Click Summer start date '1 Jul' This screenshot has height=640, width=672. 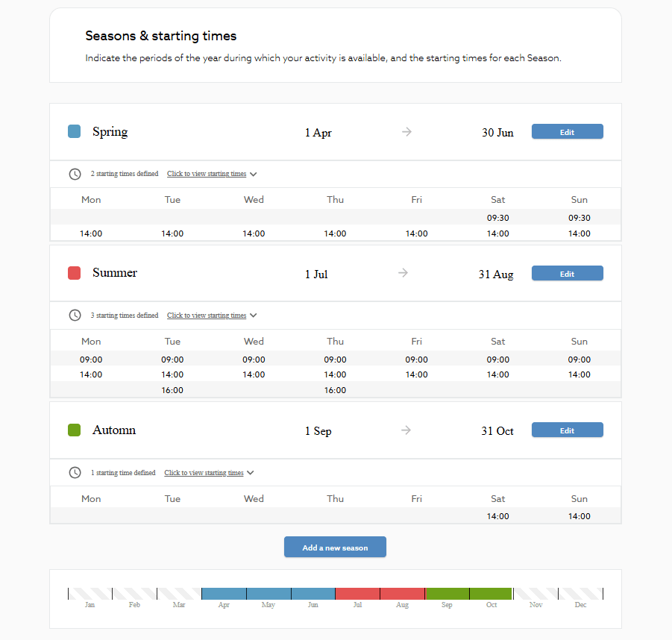tap(316, 274)
